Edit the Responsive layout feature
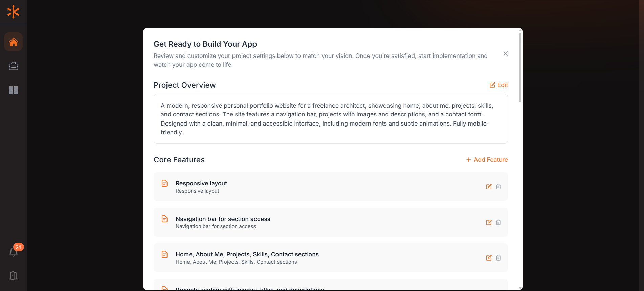 [x=489, y=187]
